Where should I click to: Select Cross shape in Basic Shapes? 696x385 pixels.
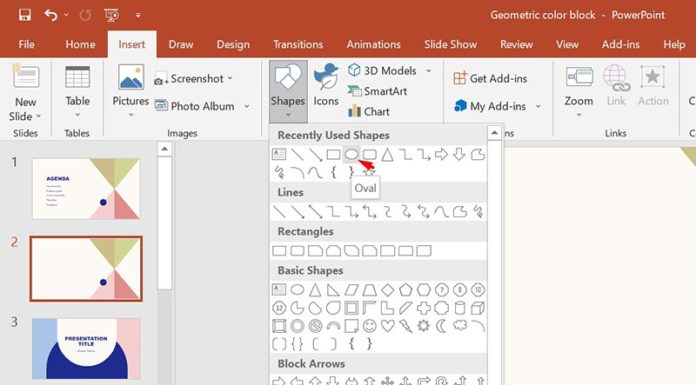tap(423, 308)
